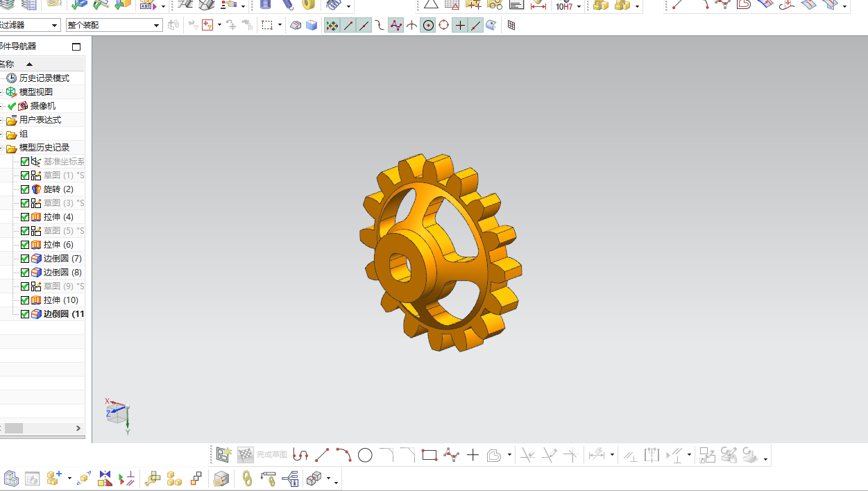Uncheck the 草图 (1) feature checkbox

25,175
